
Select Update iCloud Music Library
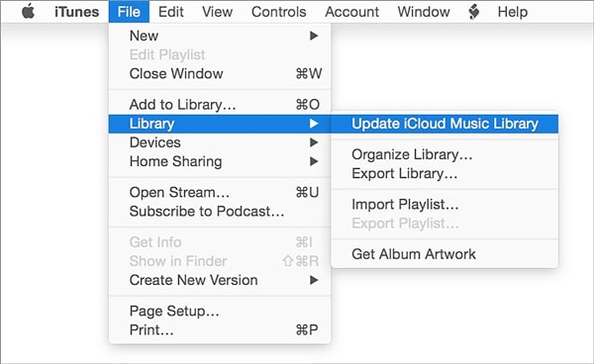445,124
